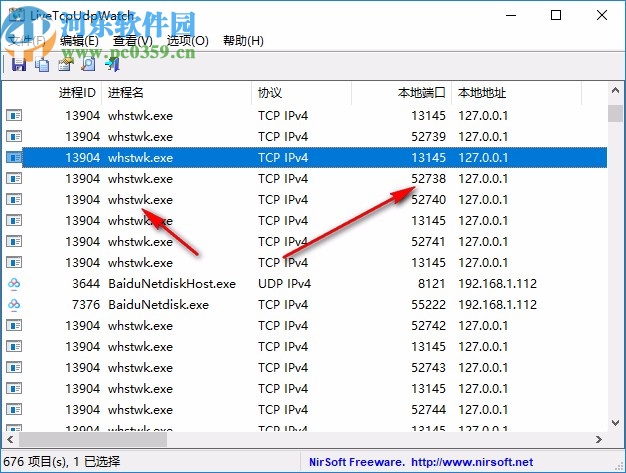Screen dimensions: 626x473
Task: Click local port 52740 cell
Action: point(428,200)
